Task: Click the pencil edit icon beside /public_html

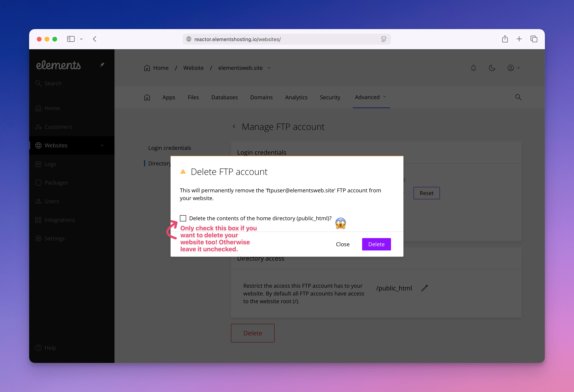Action: point(424,288)
